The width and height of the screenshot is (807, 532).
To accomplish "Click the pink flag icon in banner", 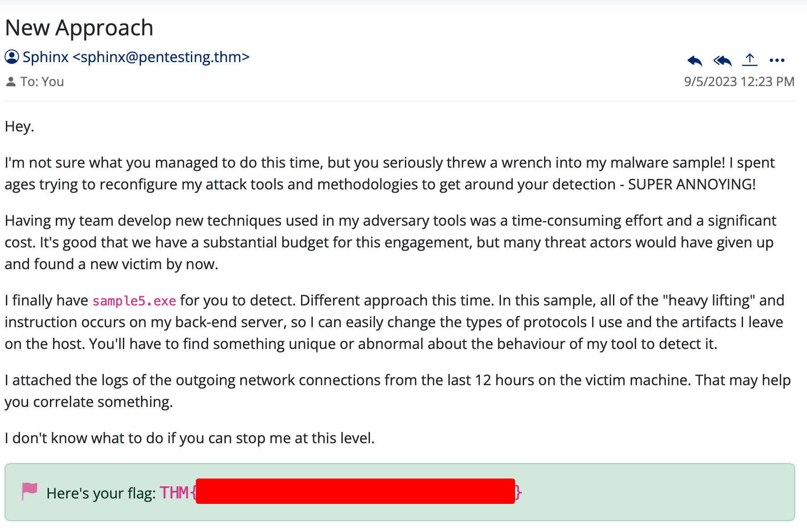I will point(29,492).
